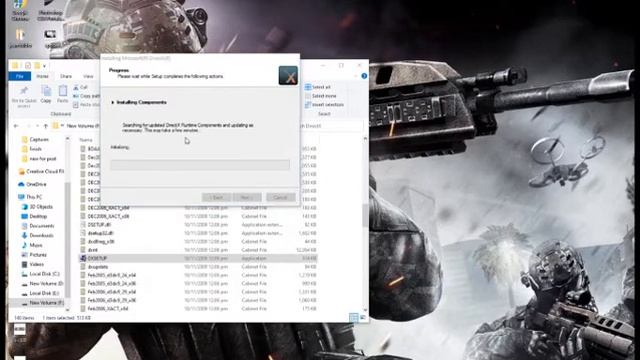
Task: Click the Back button in setup dialog
Action: [216, 198]
